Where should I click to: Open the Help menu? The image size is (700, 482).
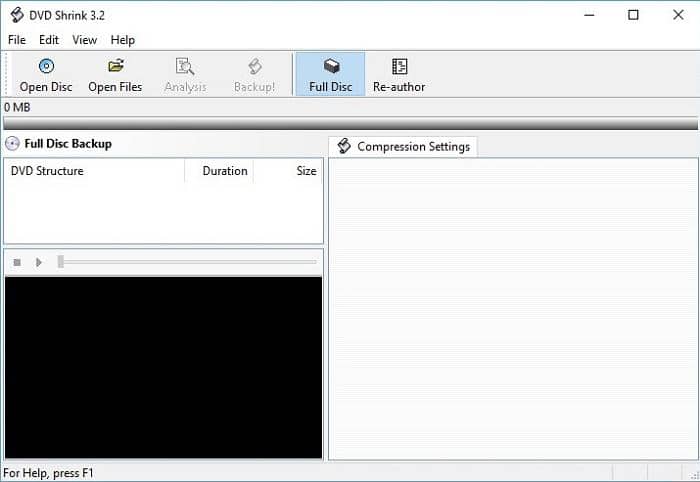coord(123,40)
